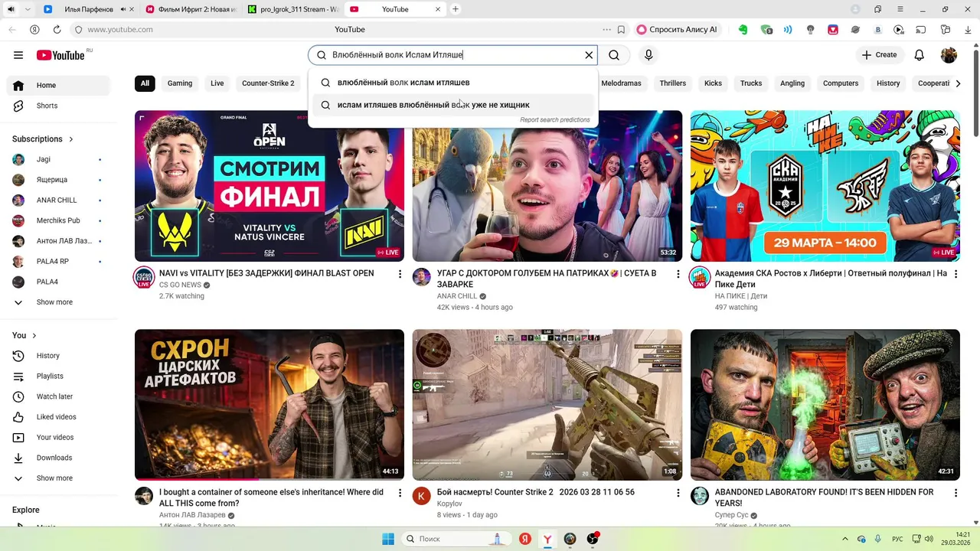The height and width of the screenshot is (551, 980).
Task: Expand the You section heading
Action: pos(24,335)
